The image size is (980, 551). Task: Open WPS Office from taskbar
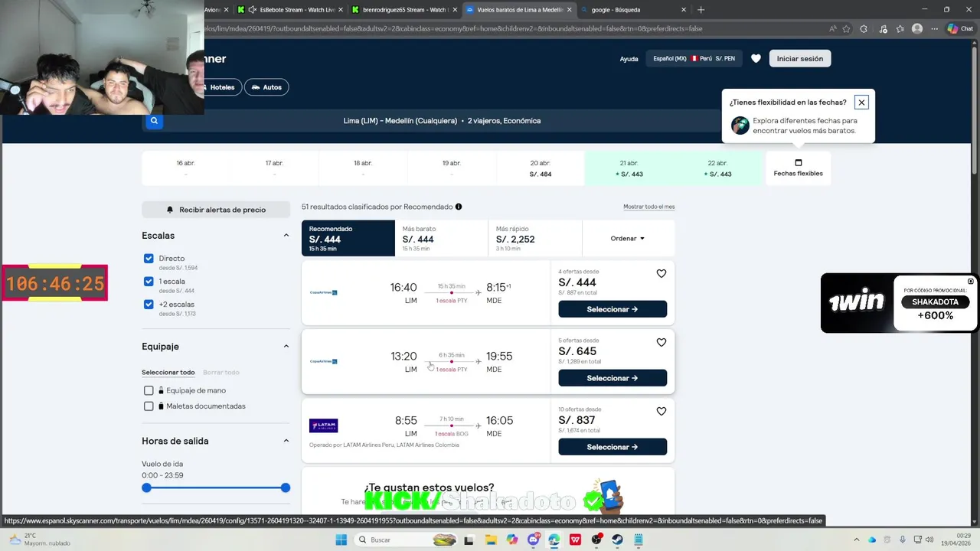coord(575,540)
